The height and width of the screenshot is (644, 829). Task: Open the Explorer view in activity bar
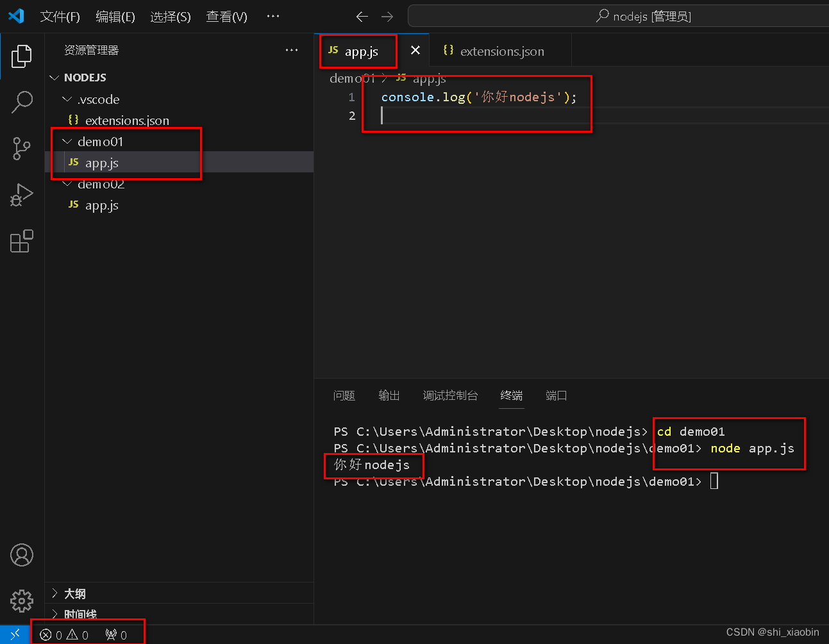point(22,56)
